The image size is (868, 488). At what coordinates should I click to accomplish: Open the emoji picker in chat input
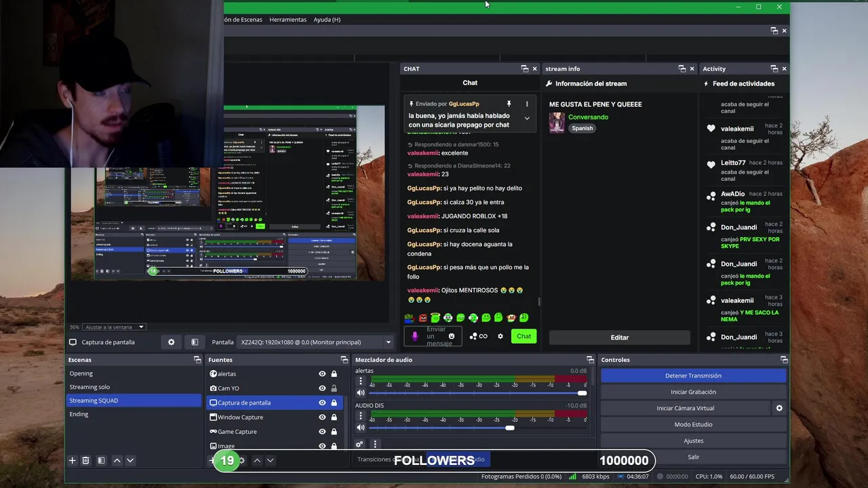click(452, 336)
